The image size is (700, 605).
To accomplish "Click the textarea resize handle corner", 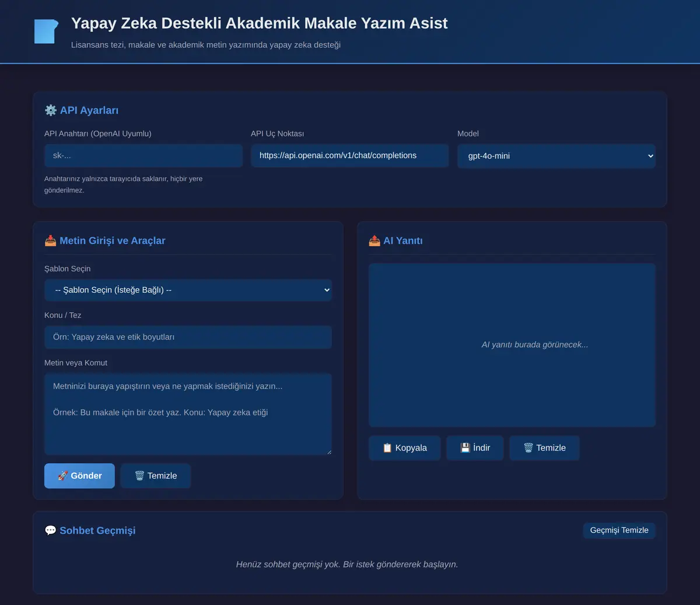I will [x=328, y=452].
